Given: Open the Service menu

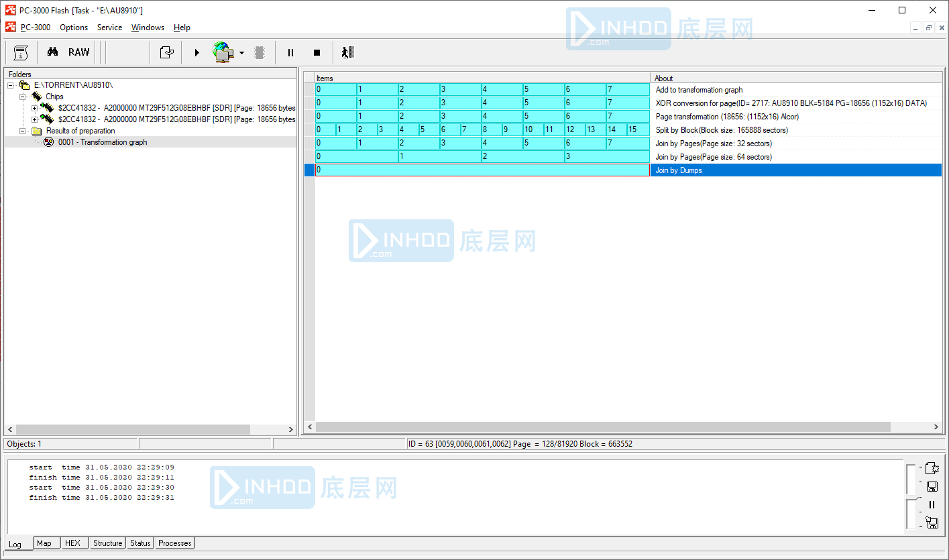Looking at the screenshot, I should point(109,27).
